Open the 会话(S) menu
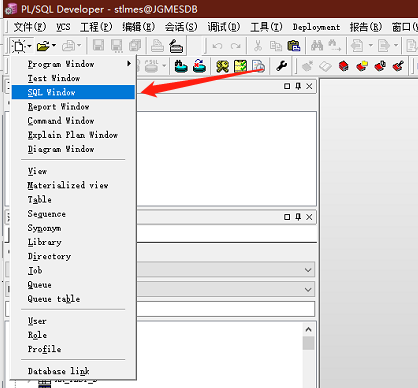This screenshot has width=418, height=388. click(x=181, y=27)
